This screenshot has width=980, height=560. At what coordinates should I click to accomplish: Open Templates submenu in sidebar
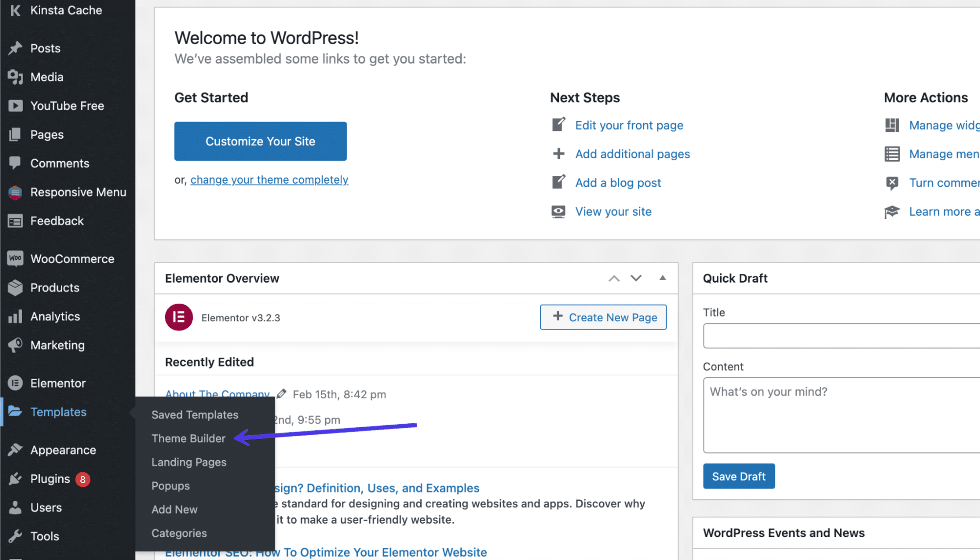[x=58, y=412]
